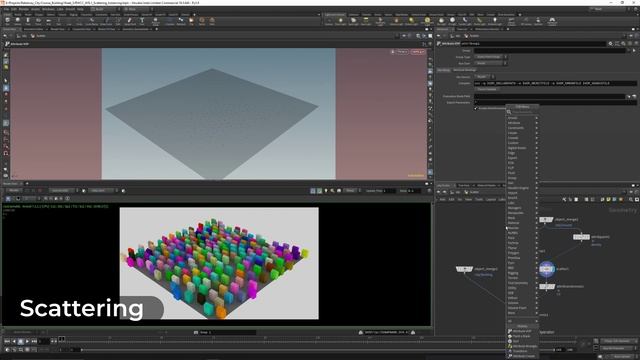Select the Spray Paint shelf tool
The image size is (640, 360).
click(130, 21)
